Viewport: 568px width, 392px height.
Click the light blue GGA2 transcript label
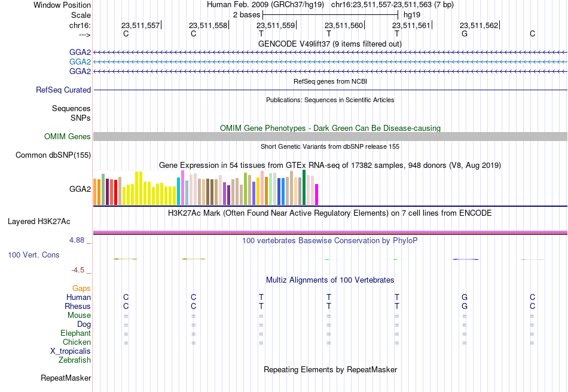(80, 62)
